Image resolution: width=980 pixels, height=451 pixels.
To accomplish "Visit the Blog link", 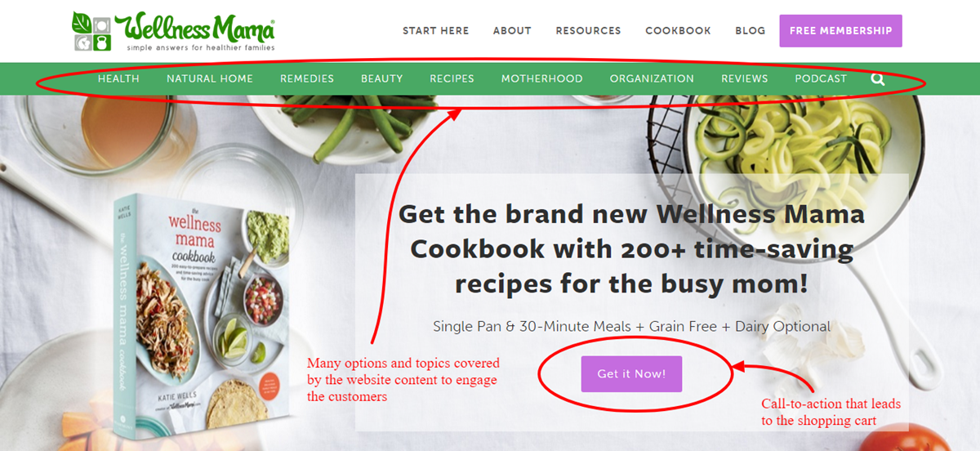I will click(x=750, y=31).
